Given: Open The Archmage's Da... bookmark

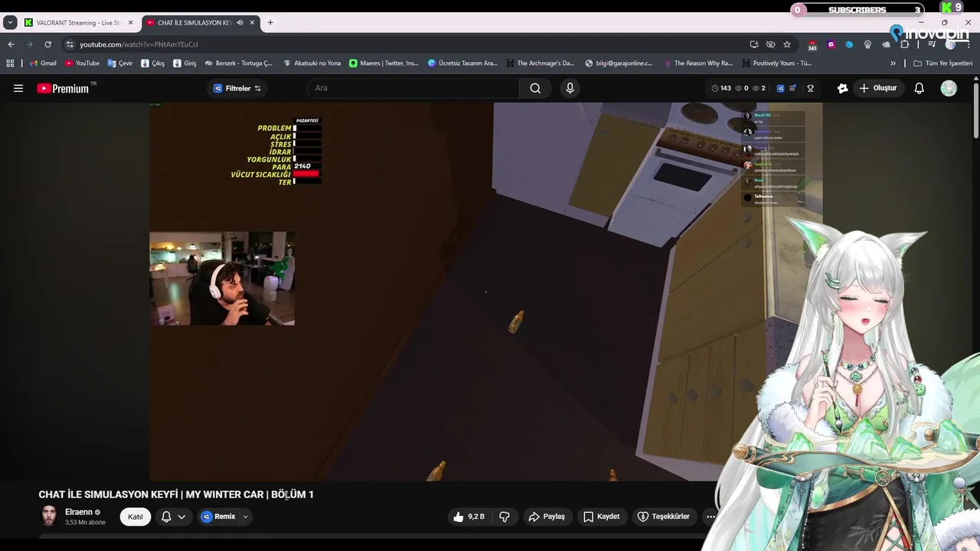Looking at the screenshot, I should click(x=540, y=64).
